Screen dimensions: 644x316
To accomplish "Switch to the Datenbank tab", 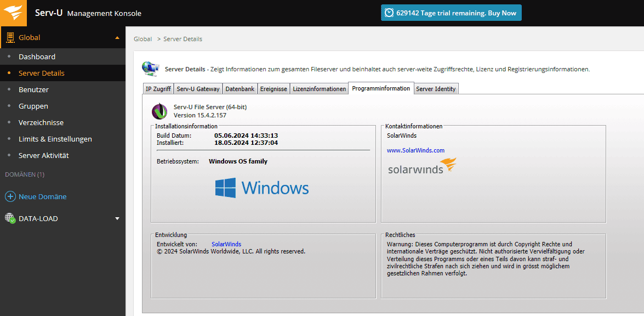I will tap(240, 89).
